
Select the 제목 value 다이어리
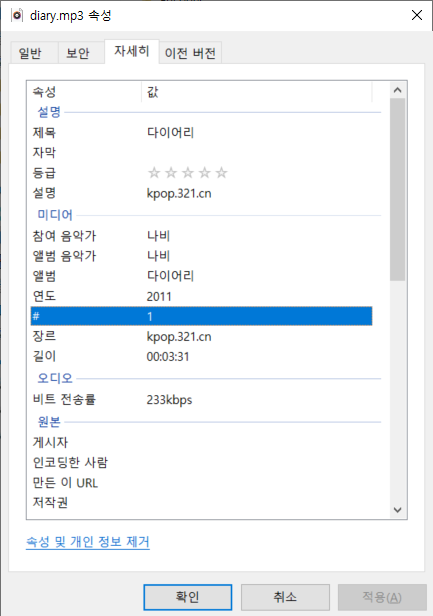click(x=170, y=132)
